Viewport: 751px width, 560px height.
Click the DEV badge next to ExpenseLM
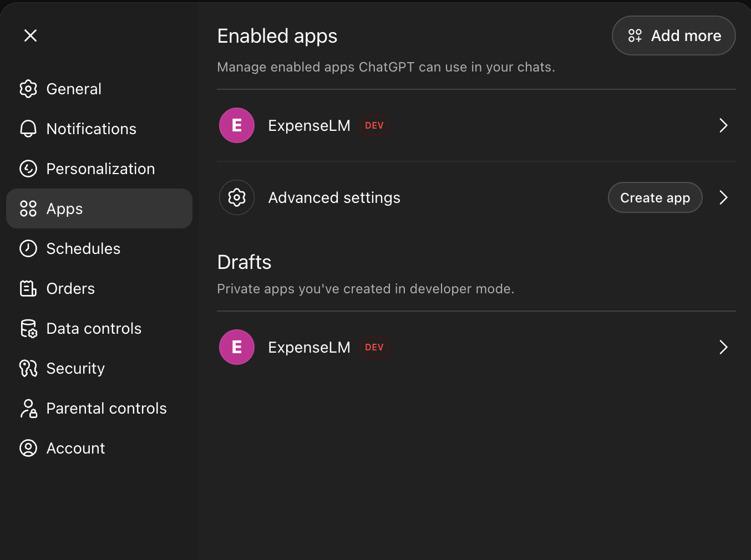(x=374, y=125)
